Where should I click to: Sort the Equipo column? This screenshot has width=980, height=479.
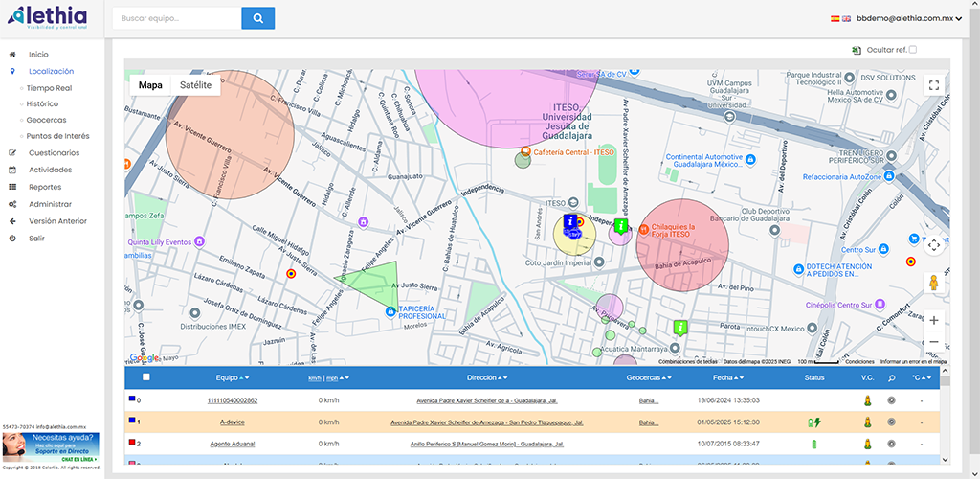(x=232, y=377)
